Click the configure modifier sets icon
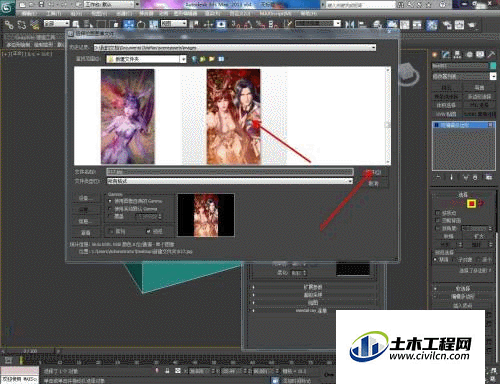Viewport: 500px width, 384px height. pyautogui.click(x=489, y=177)
